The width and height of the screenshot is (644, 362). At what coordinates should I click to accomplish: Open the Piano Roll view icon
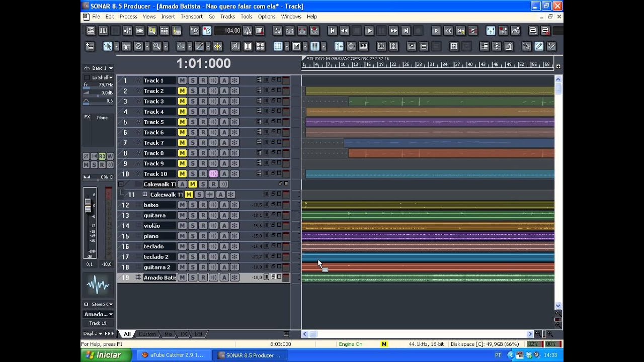click(x=103, y=31)
